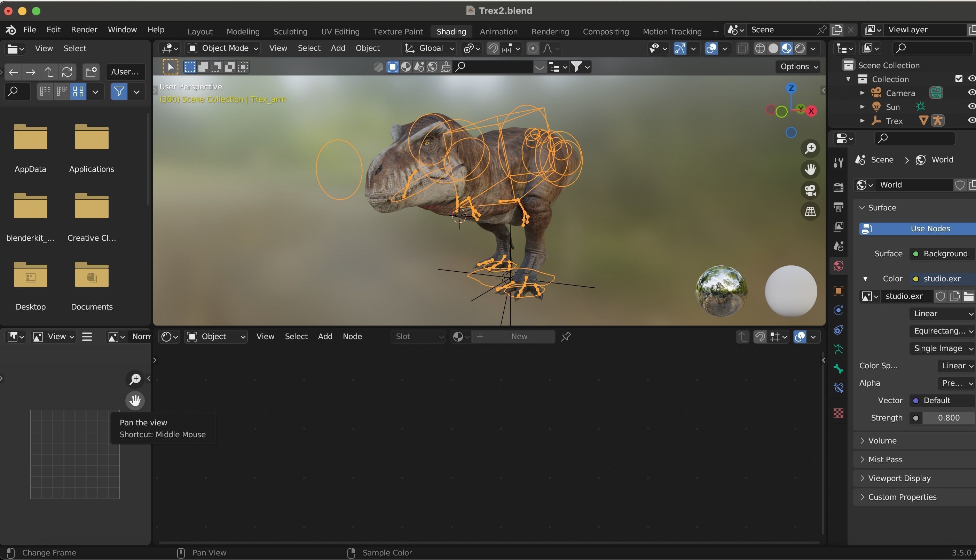Image resolution: width=976 pixels, height=560 pixels.
Task: Toggle X-ray mode in 3D viewport
Action: (742, 48)
